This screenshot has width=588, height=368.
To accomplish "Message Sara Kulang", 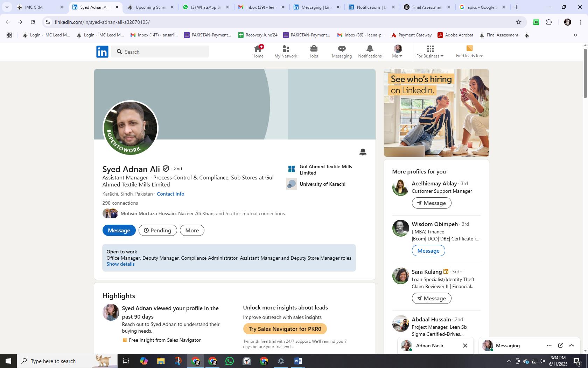I will point(432,298).
